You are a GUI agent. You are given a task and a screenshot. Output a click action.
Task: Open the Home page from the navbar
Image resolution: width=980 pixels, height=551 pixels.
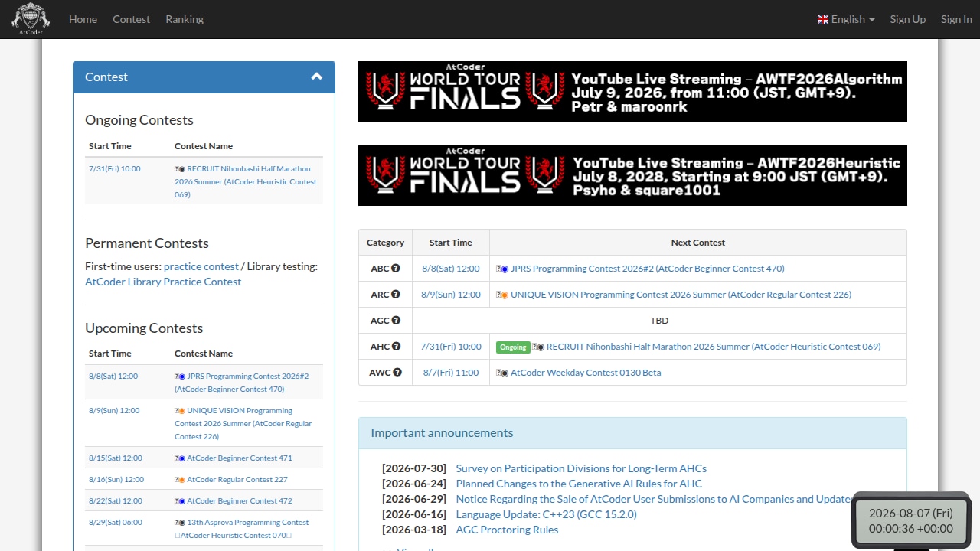point(83,19)
